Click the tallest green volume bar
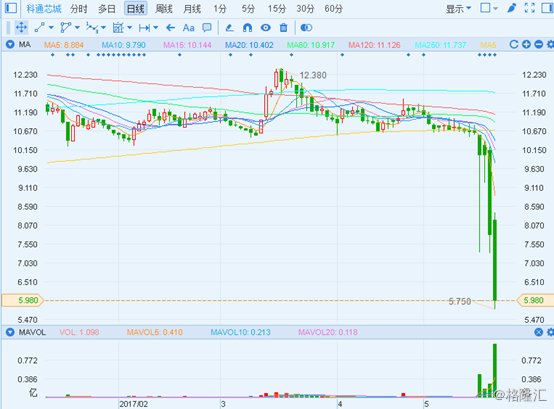 tap(495, 370)
